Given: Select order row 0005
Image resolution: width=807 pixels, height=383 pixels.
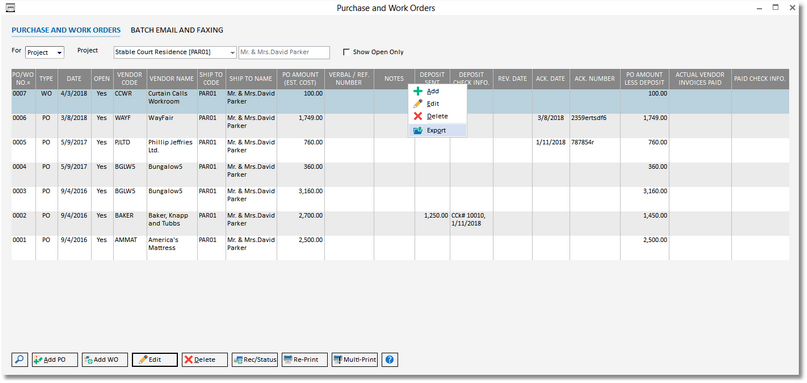Looking at the screenshot, I should (x=400, y=150).
